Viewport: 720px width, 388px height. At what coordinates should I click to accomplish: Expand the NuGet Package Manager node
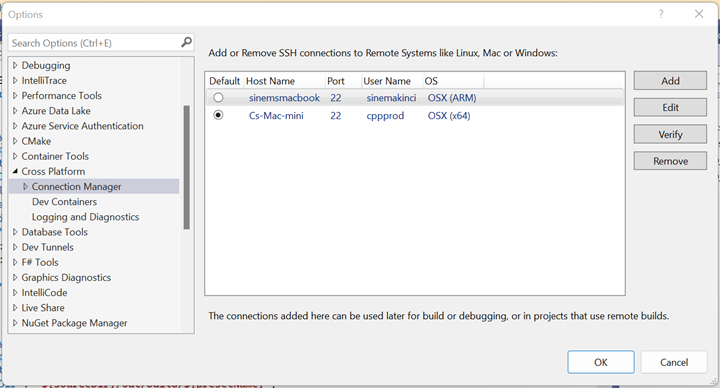15,323
